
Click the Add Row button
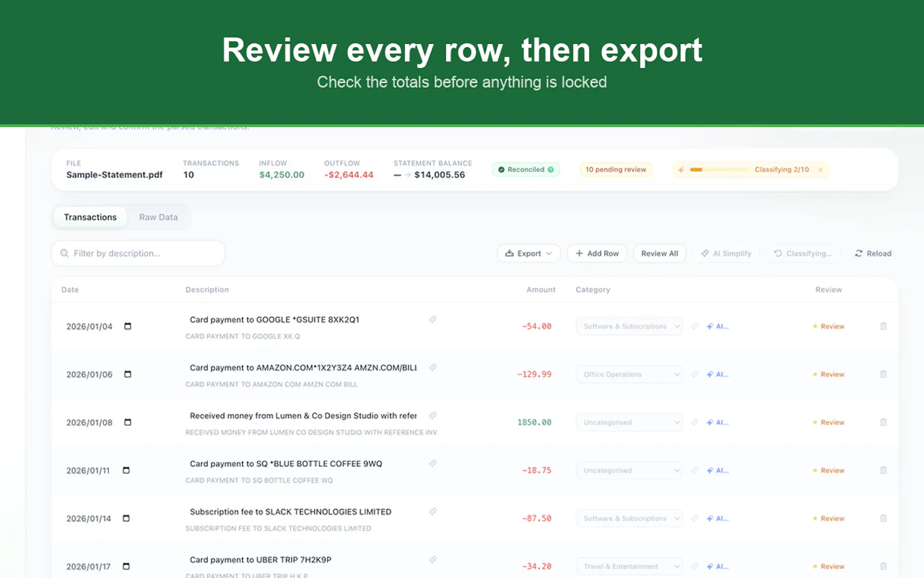pos(597,254)
